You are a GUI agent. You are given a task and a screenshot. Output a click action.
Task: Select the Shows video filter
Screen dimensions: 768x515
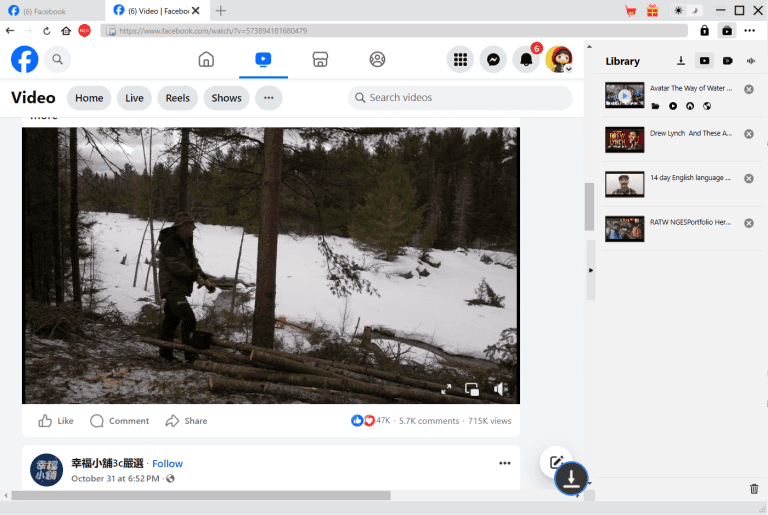coord(226,98)
